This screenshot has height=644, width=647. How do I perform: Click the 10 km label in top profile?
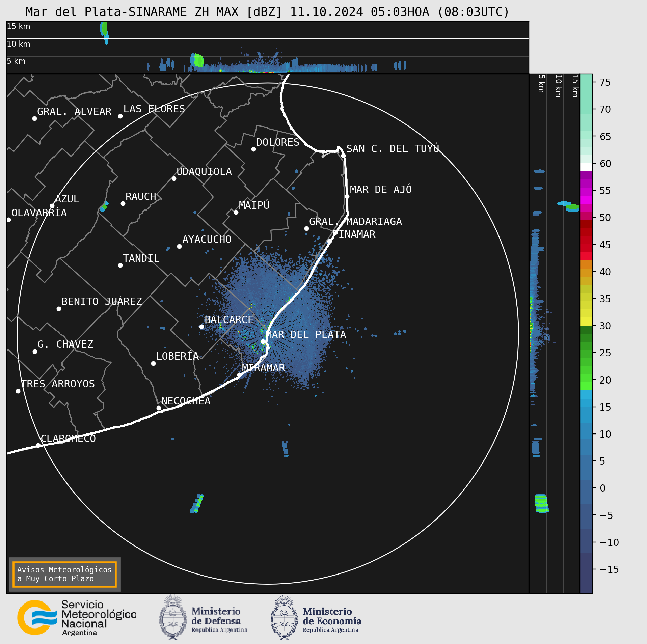[x=19, y=44]
